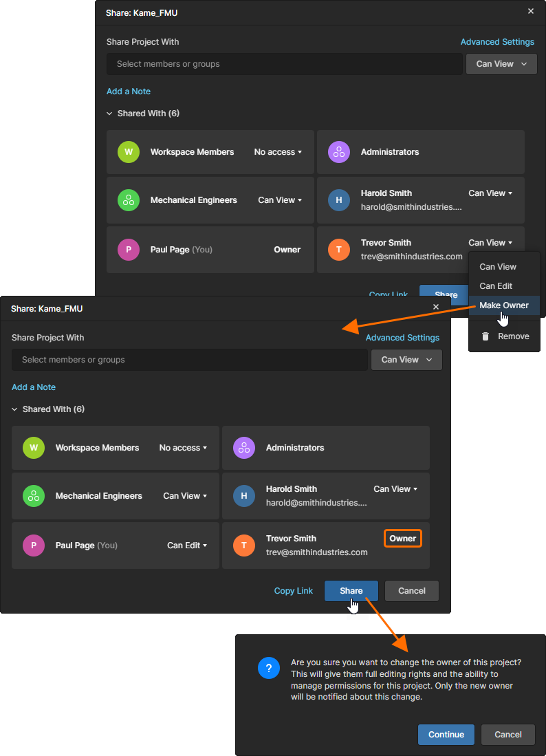Choose Can Edit from the permission menu

pos(495,285)
